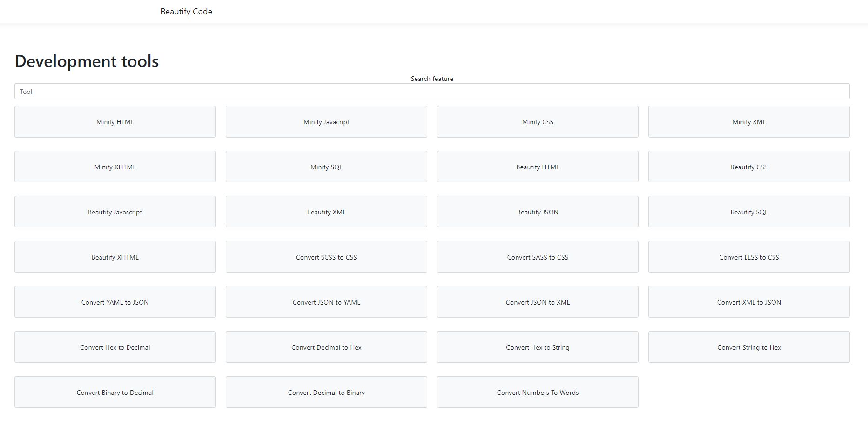Open the Minify HTML tool
Screen dimensions: 868x433
click(114, 121)
